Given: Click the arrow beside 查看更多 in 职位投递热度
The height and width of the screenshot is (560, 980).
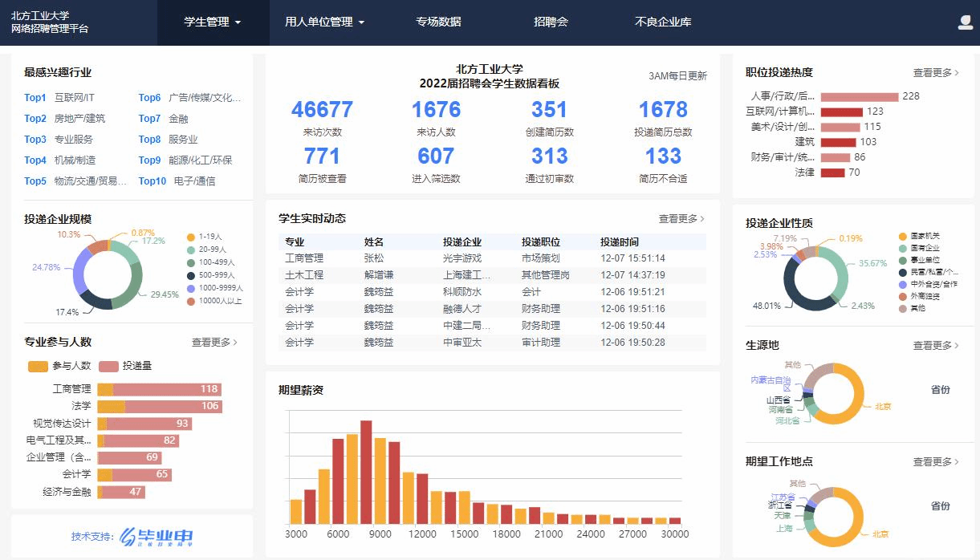Looking at the screenshot, I should [x=958, y=73].
